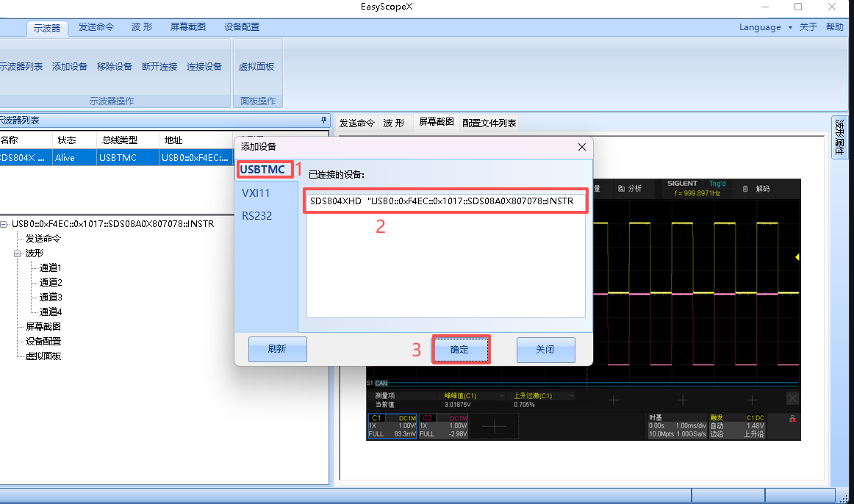Select 虚拟面板 in the device tree
This screenshot has width=854, height=504.
[43, 356]
